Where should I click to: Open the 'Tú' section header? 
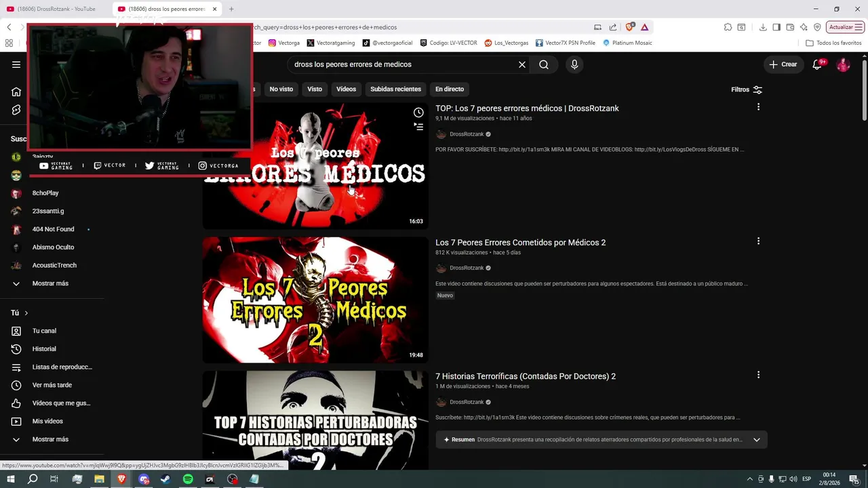click(20, 313)
